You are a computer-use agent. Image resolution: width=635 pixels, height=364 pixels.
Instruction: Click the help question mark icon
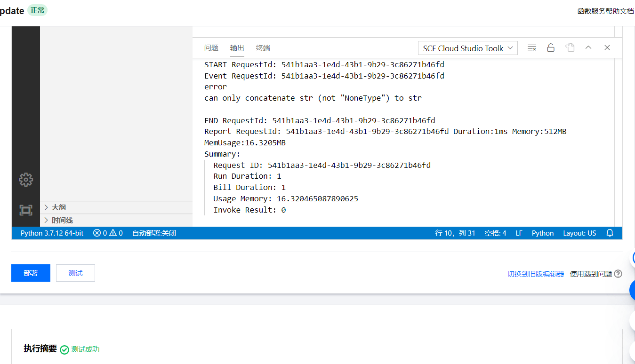pyautogui.click(x=618, y=274)
